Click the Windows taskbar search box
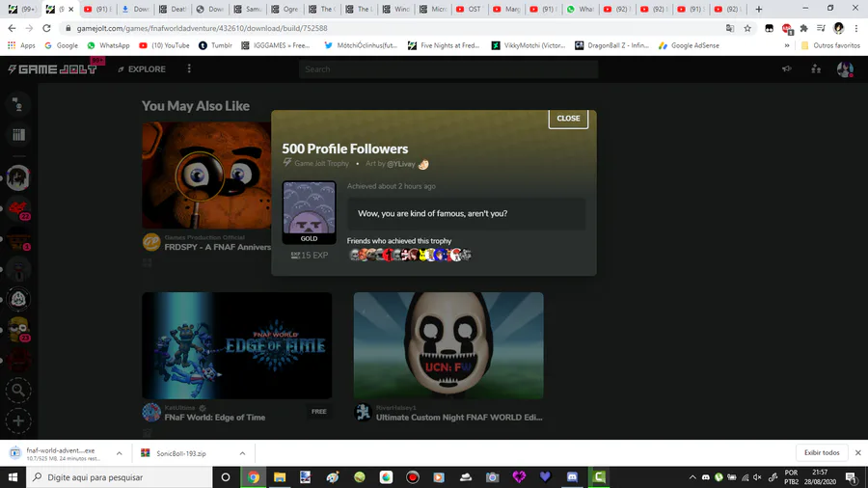 pyautogui.click(x=120, y=477)
